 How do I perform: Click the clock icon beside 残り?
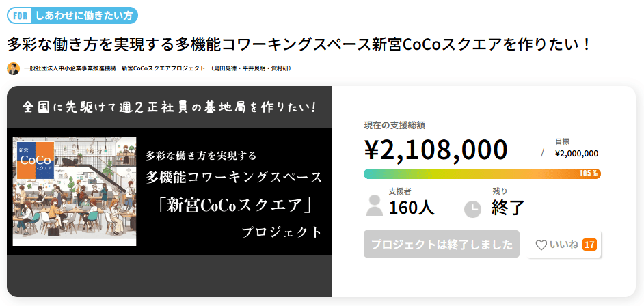(x=472, y=208)
